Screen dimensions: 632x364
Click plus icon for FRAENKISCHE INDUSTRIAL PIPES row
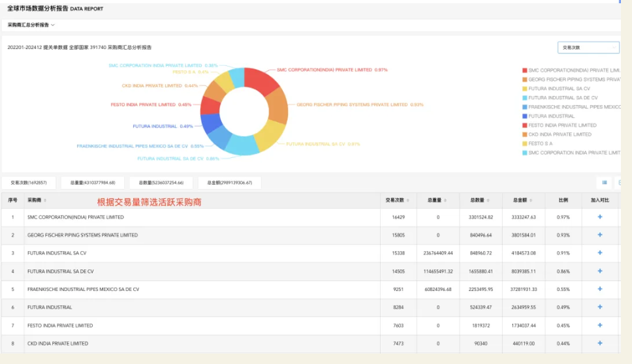[599, 289]
